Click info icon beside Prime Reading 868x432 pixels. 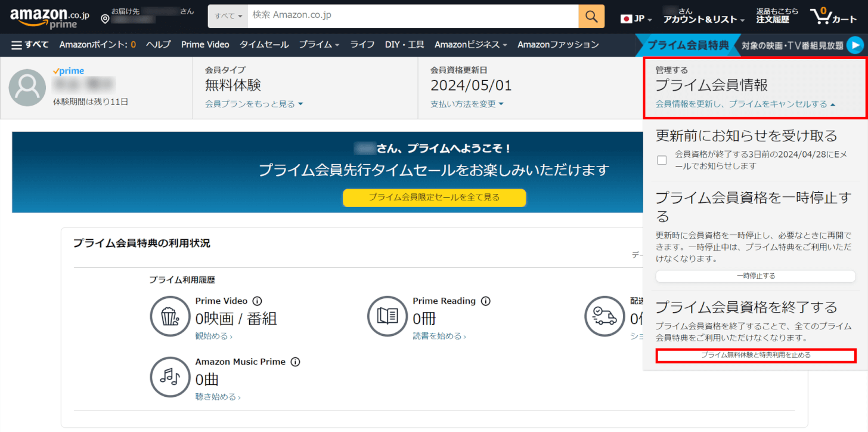[485, 301]
